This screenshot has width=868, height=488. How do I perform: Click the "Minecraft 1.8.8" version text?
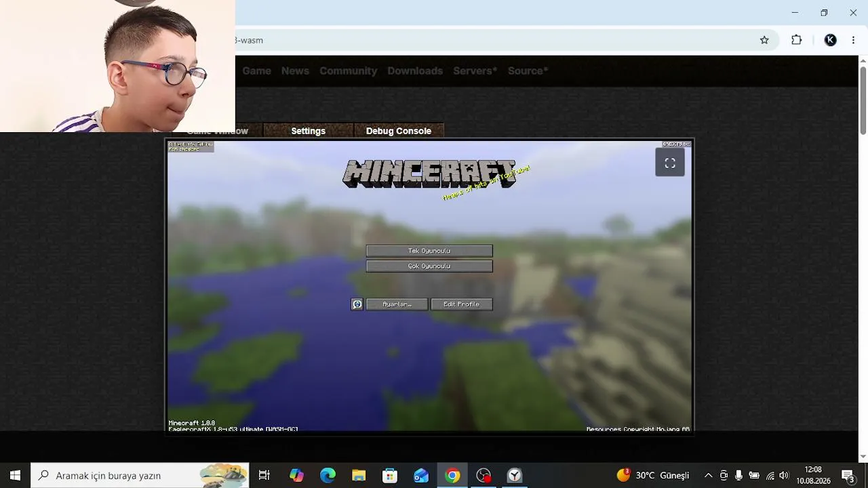pyautogui.click(x=192, y=423)
